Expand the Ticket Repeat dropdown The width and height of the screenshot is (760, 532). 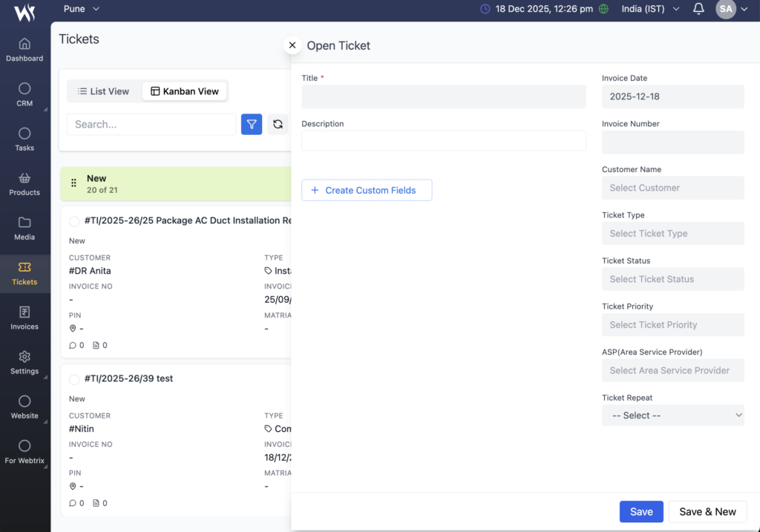(672, 416)
